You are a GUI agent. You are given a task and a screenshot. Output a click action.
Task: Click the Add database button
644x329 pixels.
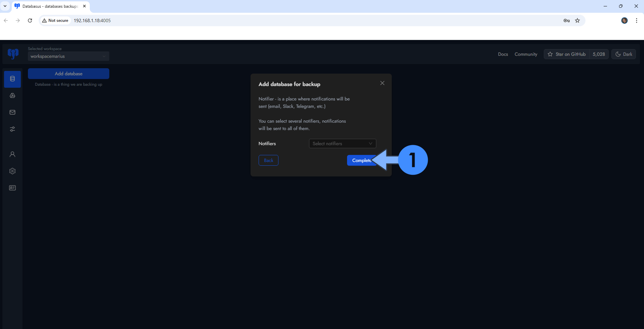(x=69, y=74)
